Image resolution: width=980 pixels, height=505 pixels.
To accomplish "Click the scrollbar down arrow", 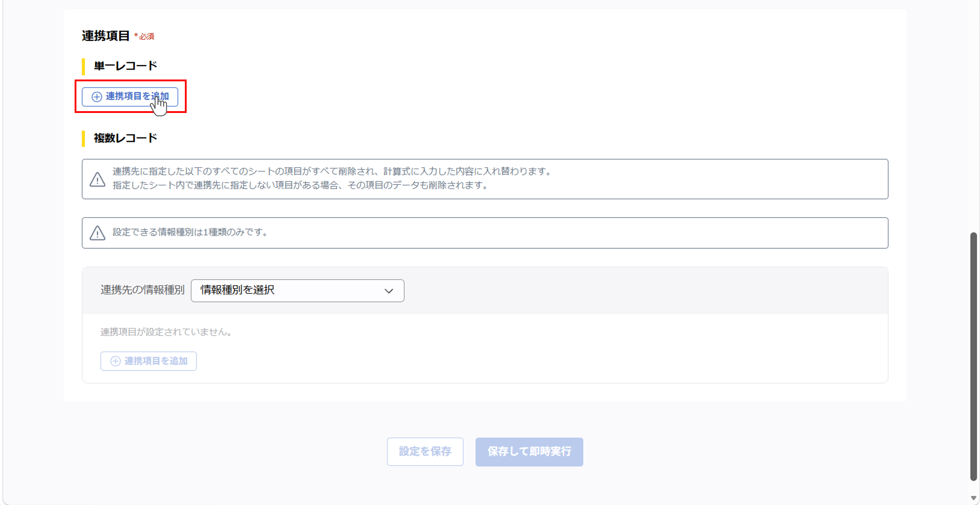I will point(973,498).
